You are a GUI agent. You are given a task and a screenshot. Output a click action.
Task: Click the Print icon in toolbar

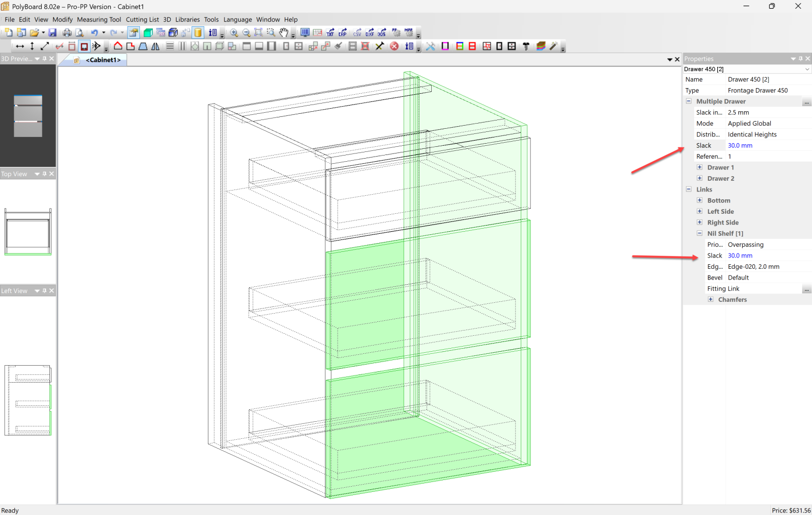tap(67, 33)
